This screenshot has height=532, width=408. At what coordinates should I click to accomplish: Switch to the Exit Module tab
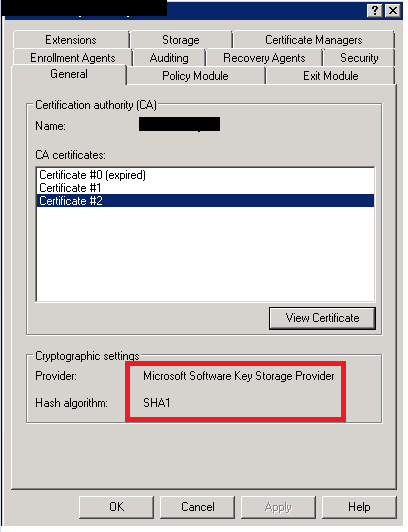330,76
